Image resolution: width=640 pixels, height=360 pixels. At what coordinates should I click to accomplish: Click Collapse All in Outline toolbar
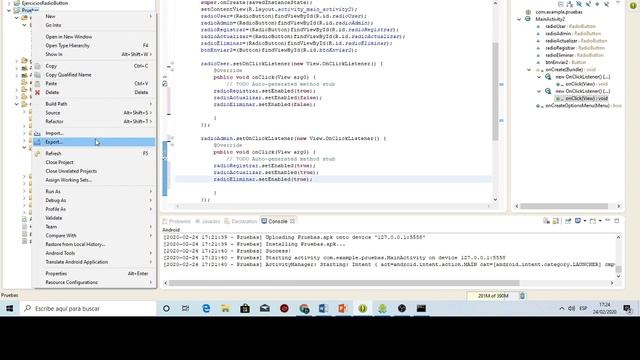coord(561,4)
